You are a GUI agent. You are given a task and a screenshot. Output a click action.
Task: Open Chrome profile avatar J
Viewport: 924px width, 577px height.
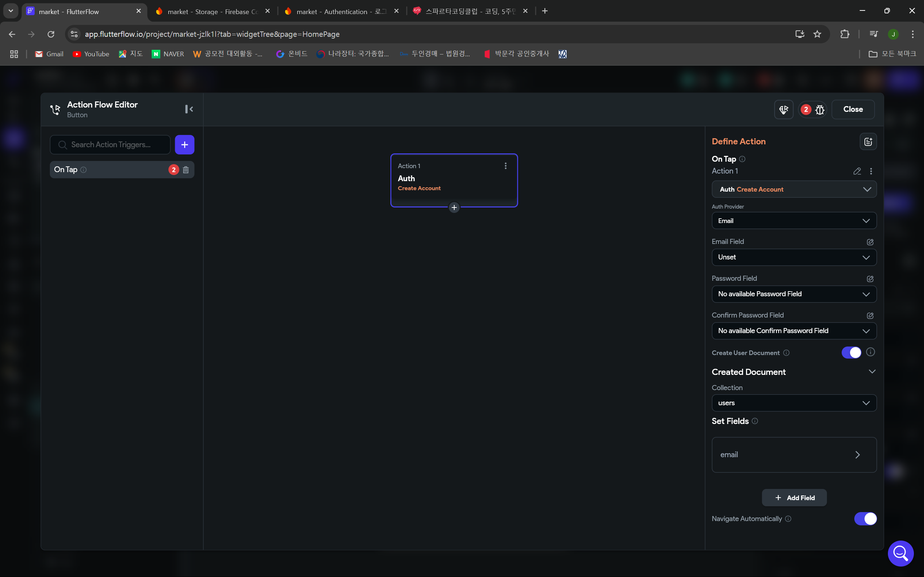click(x=893, y=34)
